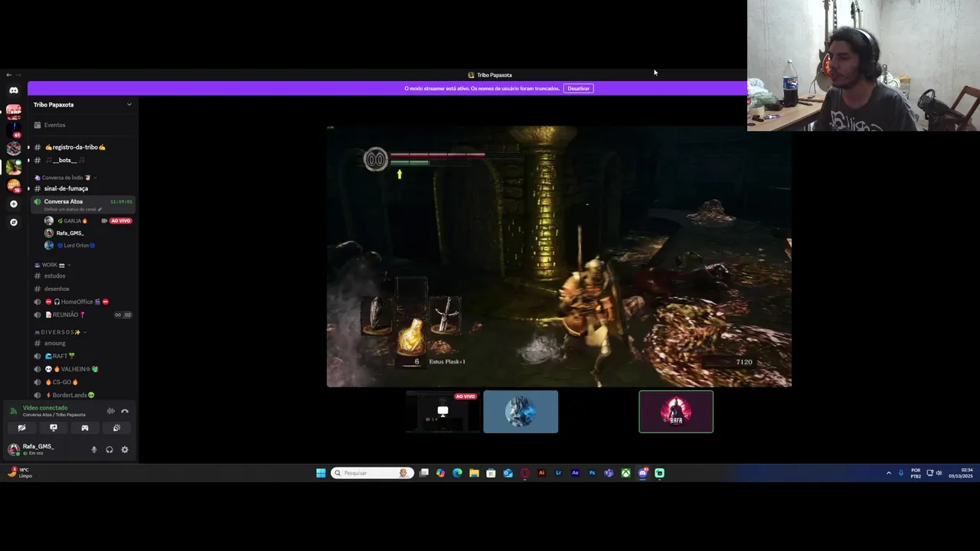The height and width of the screenshot is (551, 980).
Task: Open Xbox app from taskbar
Action: click(x=626, y=473)
